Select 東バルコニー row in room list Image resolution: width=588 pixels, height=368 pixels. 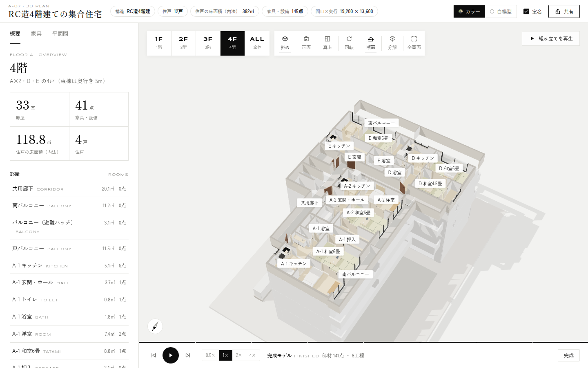69,249
